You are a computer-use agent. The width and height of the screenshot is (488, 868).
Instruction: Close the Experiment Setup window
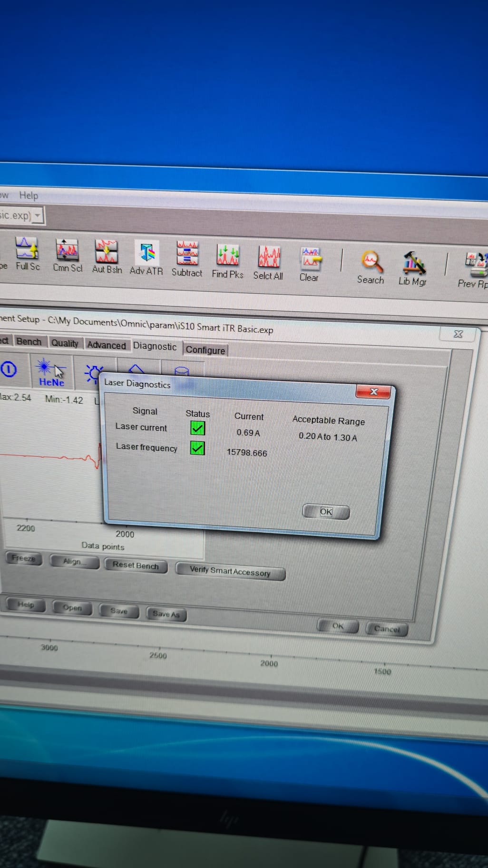458,334
